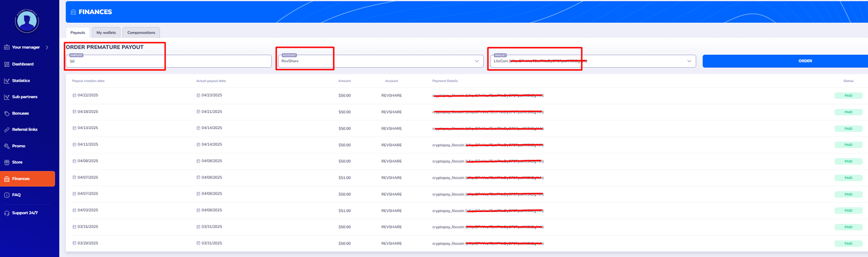Viewport: 868px width, 257px height.
Task: Open the Wallet LiteCoin dropdown
Action: click(689, 61)
